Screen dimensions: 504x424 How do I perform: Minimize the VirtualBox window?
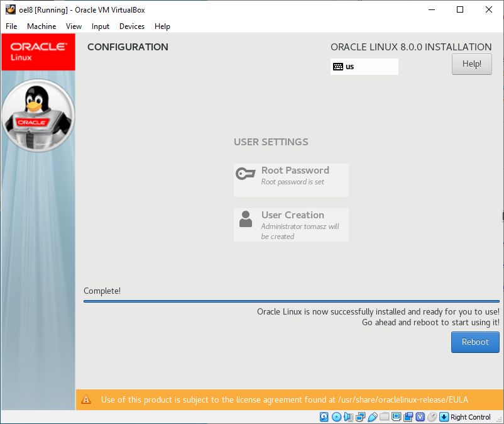[x=432, y=9]
